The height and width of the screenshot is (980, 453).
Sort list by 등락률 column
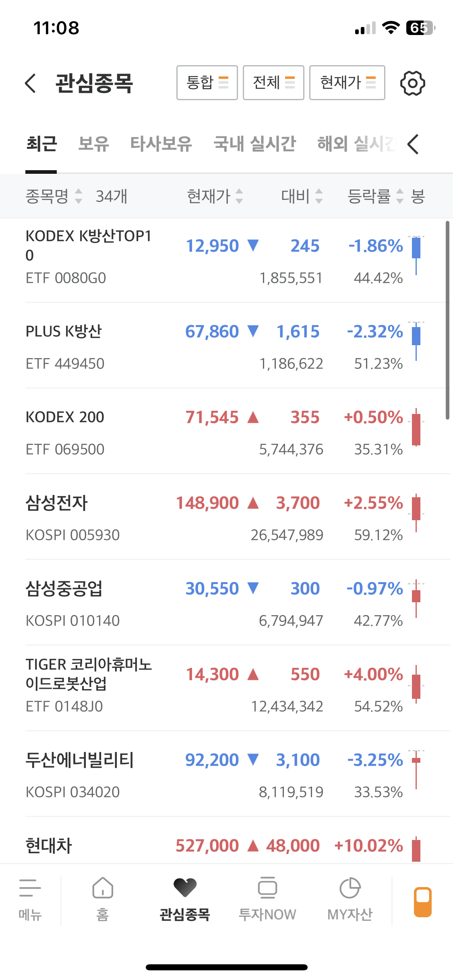[375, 196]
